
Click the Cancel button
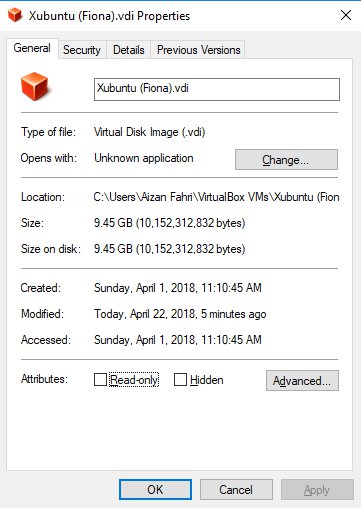coord(236,490)
